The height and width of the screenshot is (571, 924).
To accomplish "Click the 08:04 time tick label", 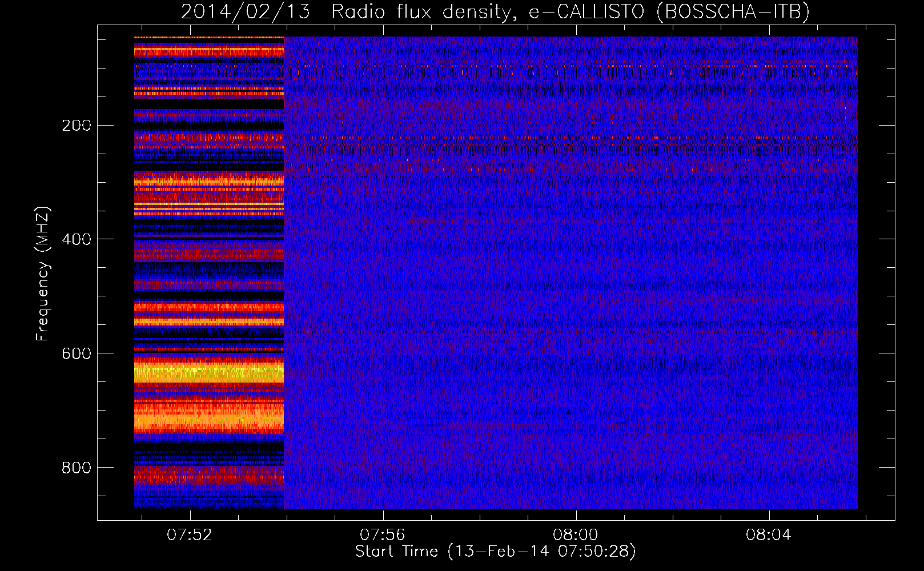I will click(769, 534).
